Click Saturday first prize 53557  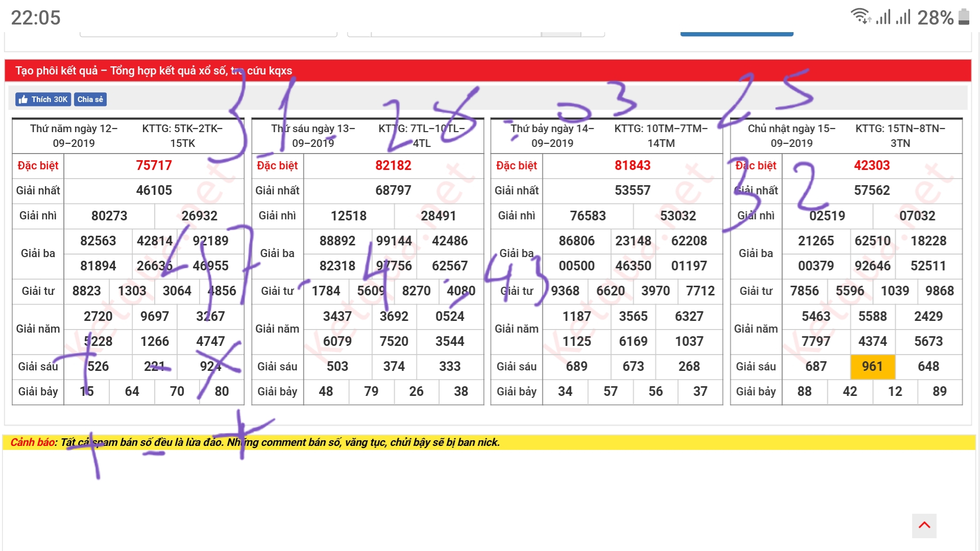(x=632, y=190)
